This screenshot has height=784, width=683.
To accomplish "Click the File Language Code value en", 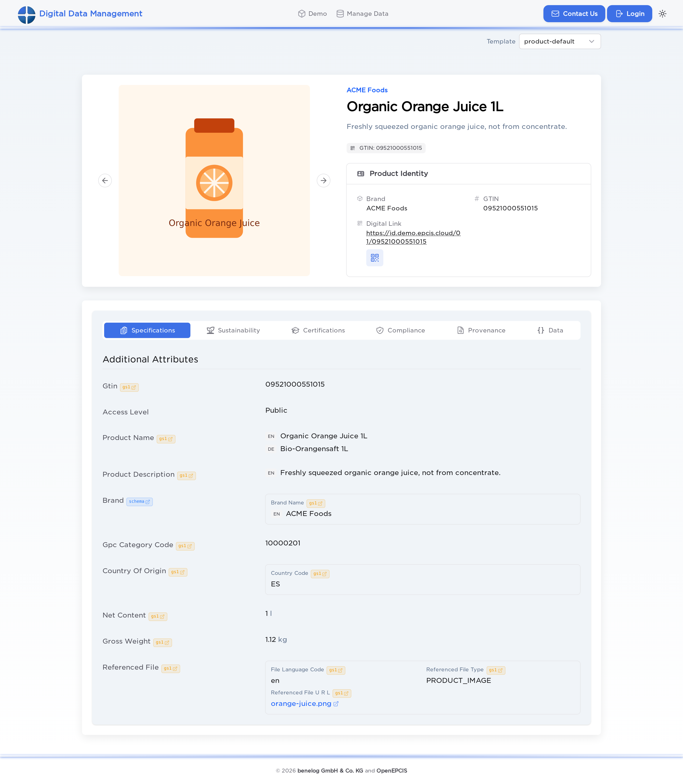I will click(x=275, y=681).
